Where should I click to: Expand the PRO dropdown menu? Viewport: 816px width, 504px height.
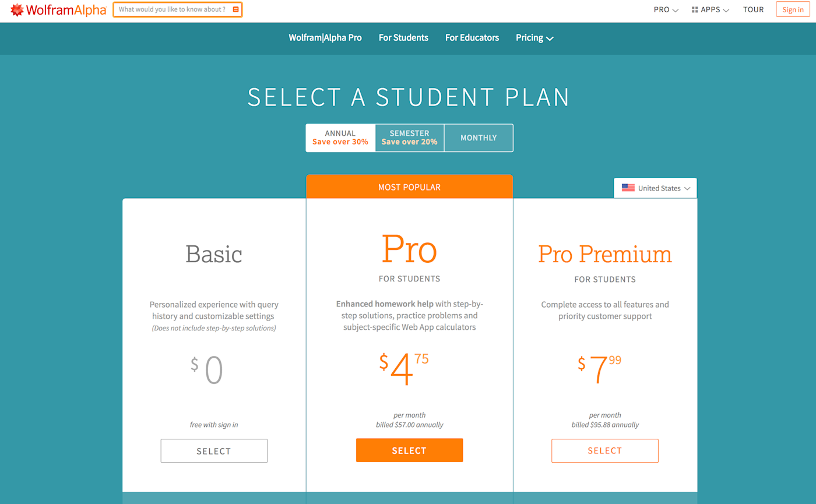tap(666, 10)
